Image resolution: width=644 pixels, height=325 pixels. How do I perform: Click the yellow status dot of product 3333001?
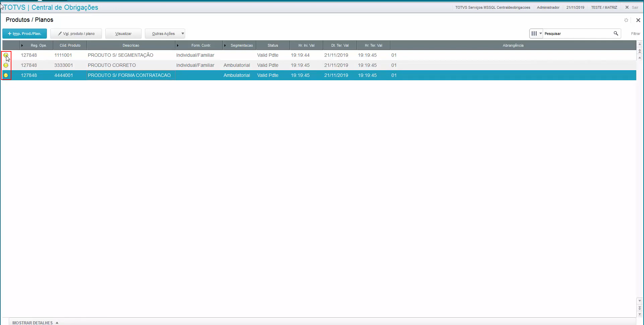click(6, 65)
